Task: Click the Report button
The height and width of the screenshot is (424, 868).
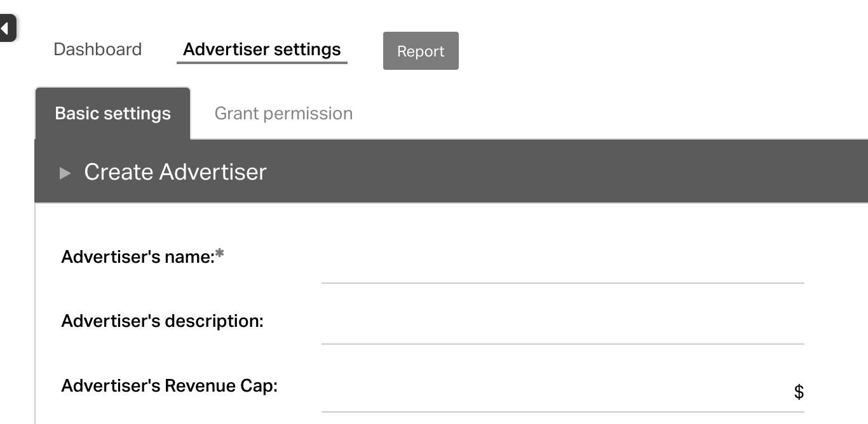Action: point(421,51)
